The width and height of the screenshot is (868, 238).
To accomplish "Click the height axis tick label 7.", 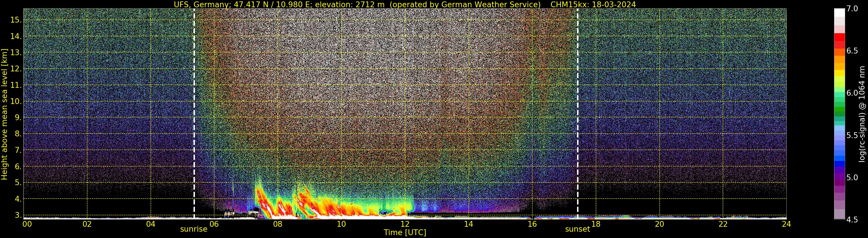I will click(18, 150).
